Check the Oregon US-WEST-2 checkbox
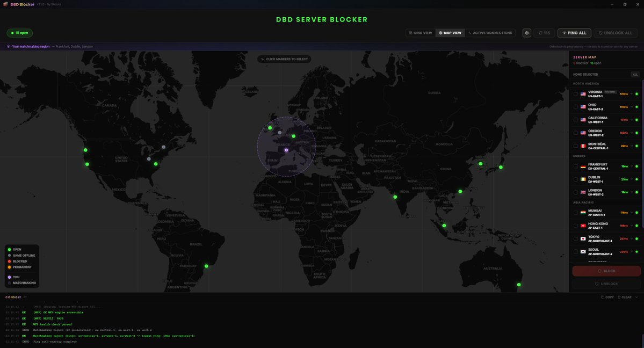This screenshot has height=348, width=644. pos(575,133)
